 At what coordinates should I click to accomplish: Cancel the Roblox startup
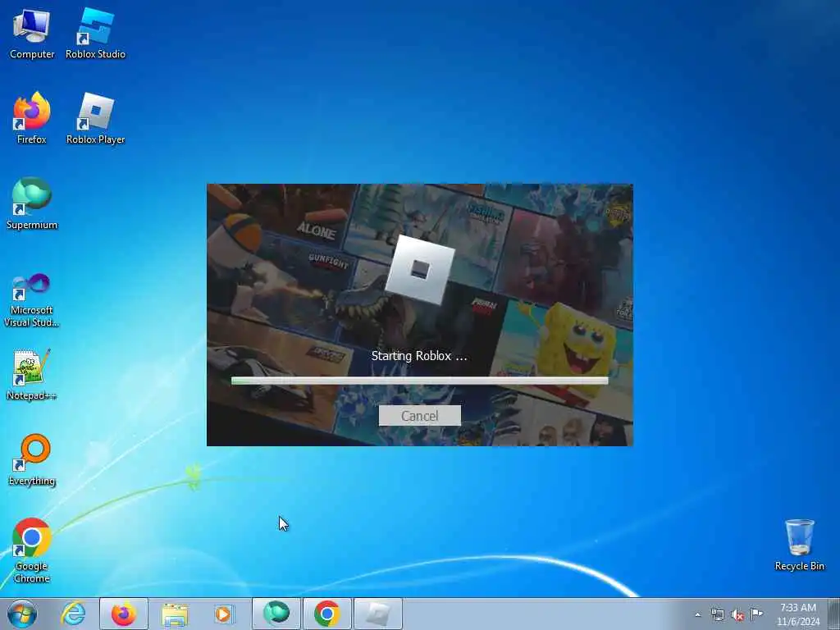pos(419,416)
